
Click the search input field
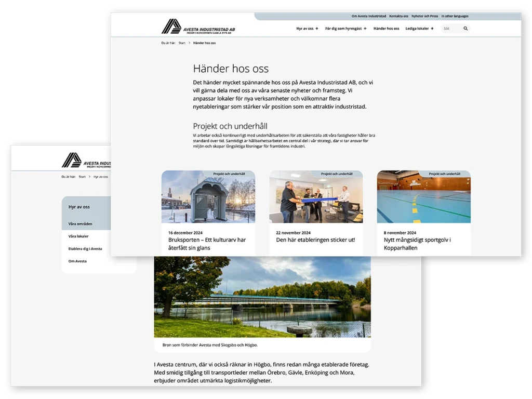click(x=448, y=29)
